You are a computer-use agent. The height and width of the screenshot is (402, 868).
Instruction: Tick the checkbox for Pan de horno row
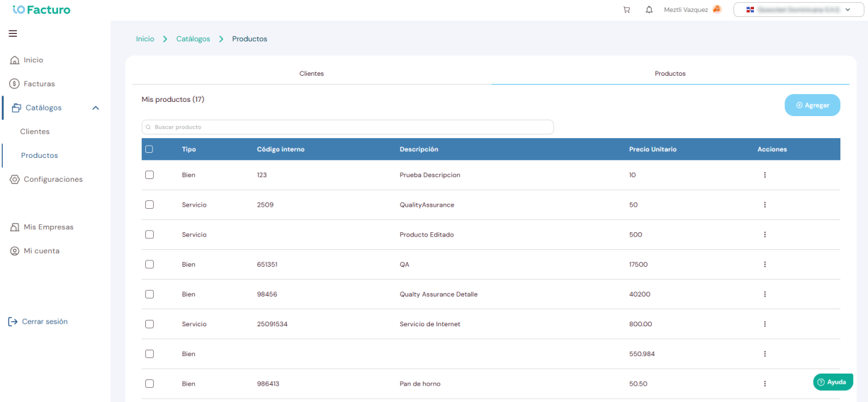point(149,384)
